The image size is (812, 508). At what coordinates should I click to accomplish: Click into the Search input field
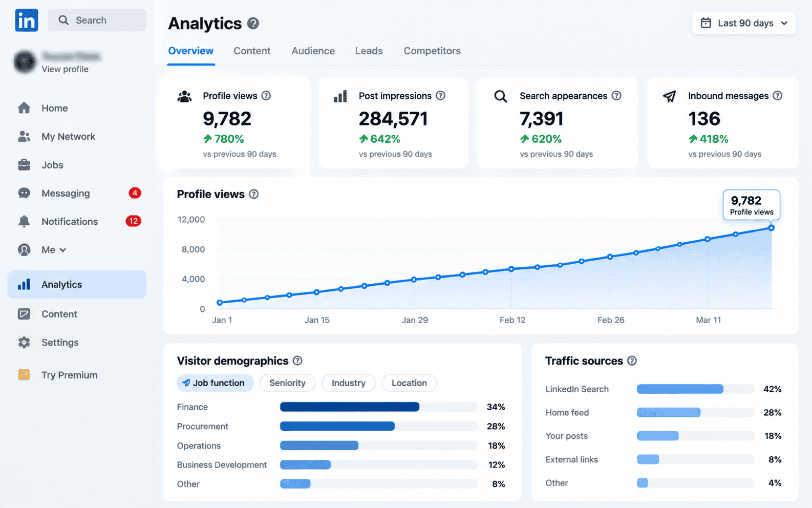click(x=97, y=20)
